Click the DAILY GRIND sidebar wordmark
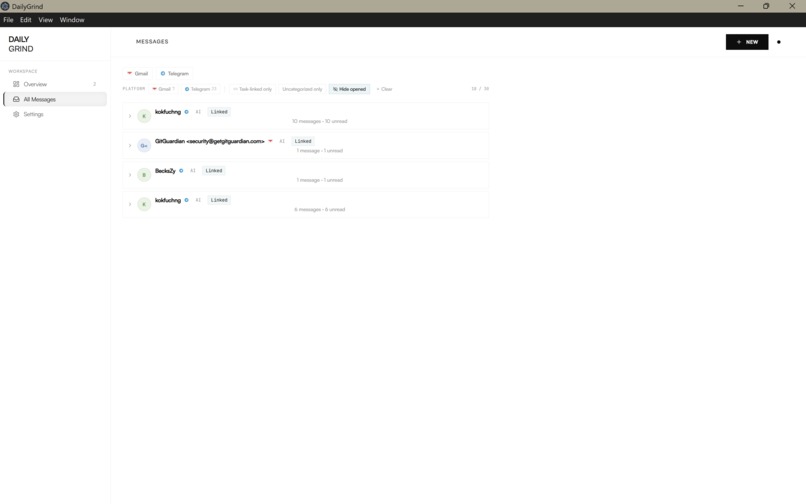Screen dimensions: 806x504 [21, 44]
